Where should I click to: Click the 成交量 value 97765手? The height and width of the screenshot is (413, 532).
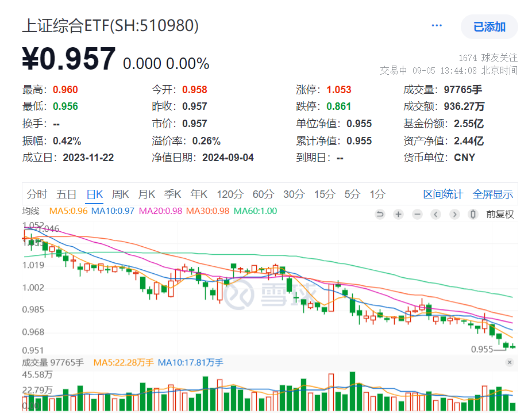click(463, 90)
